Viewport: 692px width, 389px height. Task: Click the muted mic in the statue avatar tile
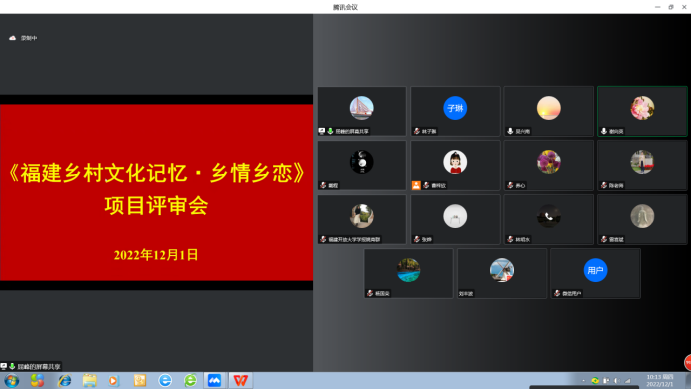604,239
